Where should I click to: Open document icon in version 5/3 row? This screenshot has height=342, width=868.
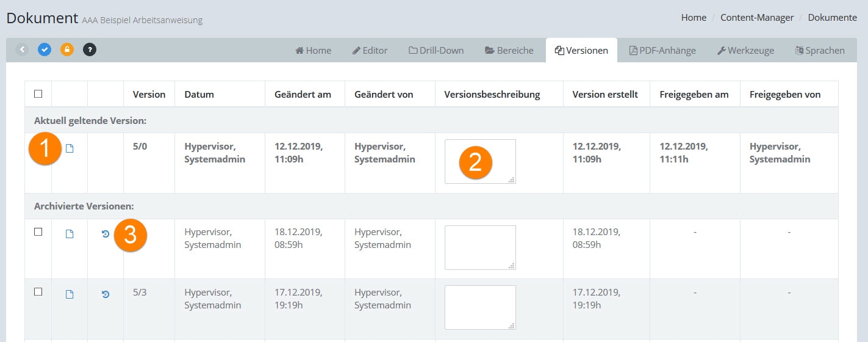click(x=70, y=294)
